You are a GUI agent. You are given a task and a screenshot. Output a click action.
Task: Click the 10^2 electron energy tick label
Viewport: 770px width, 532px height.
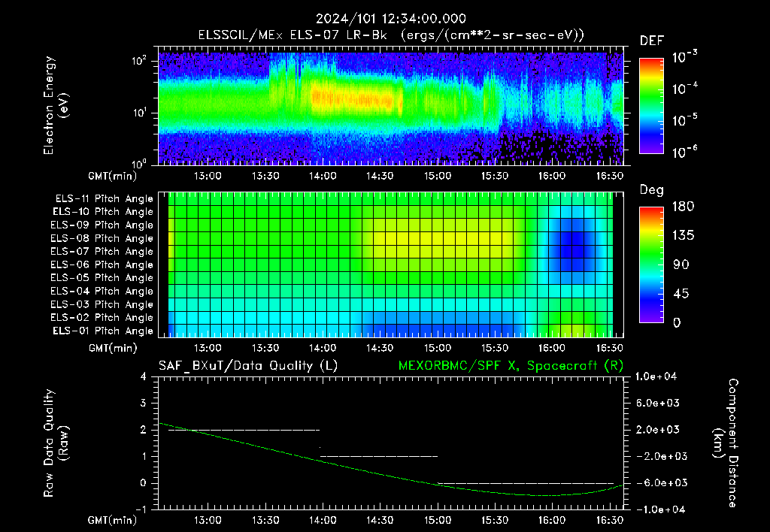pyautogui.click(x=139, y=61)
